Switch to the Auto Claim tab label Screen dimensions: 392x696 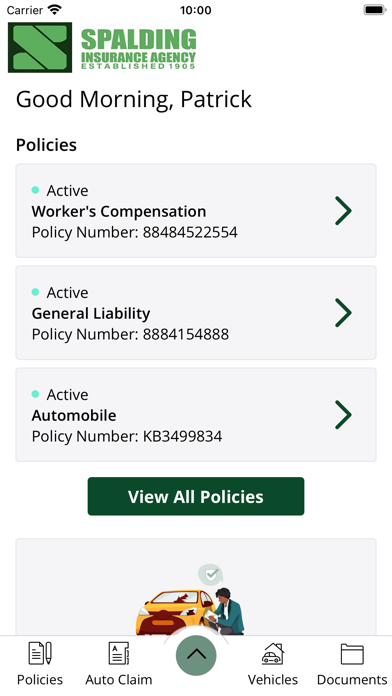click(119, 680)
